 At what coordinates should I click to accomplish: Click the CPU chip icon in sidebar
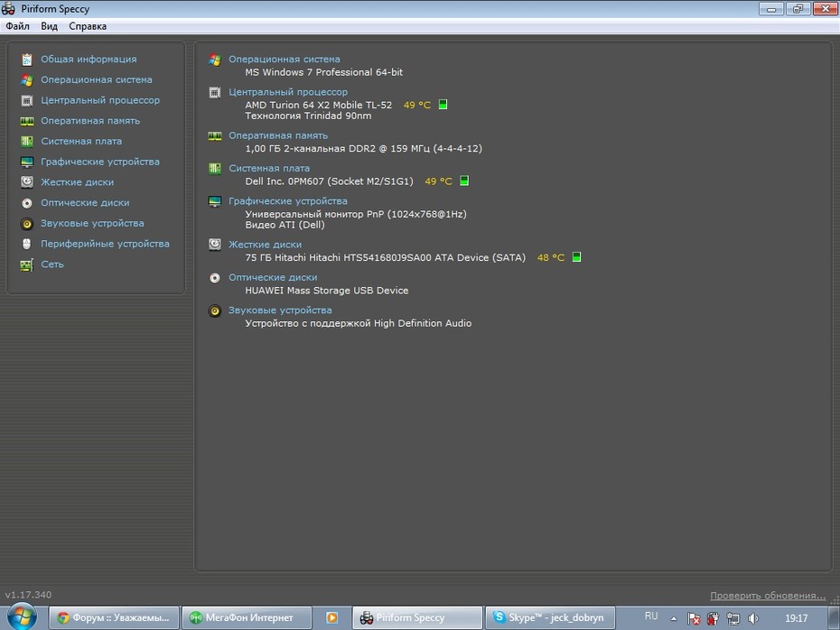[x=27, y=100]
